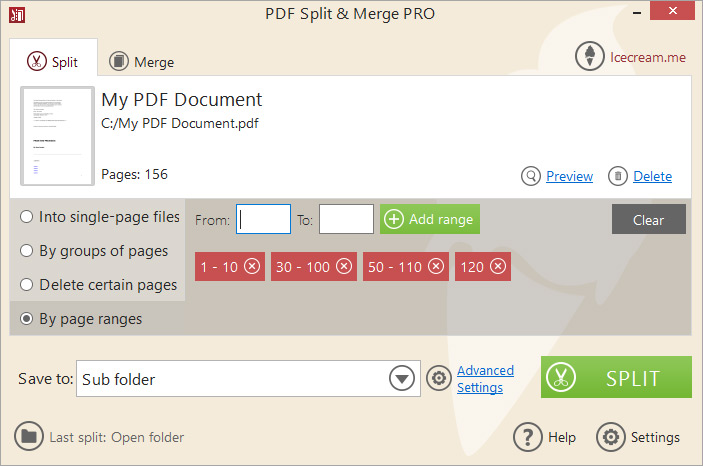Open the Preview link for the document
This screenshot has width=703, height=466.
569,176
